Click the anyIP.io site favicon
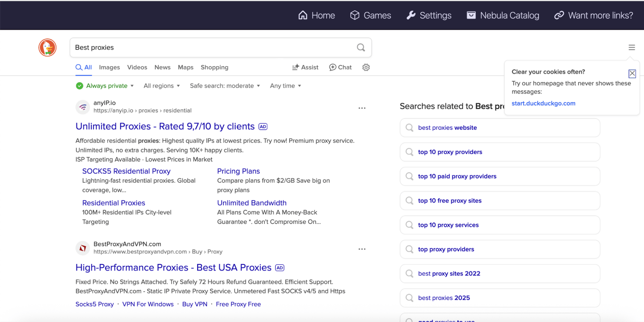 coord(83,107)
